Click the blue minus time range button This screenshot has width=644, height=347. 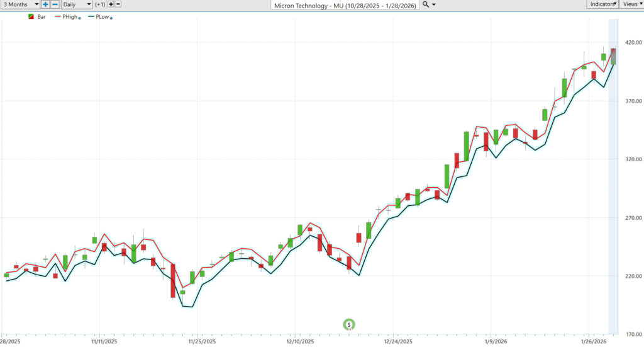(55, 4)
